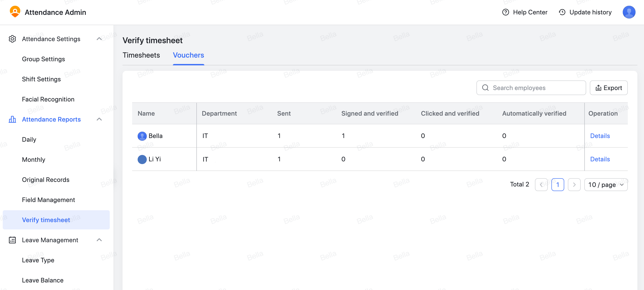644x290 pixels.
Task: Click the Attendance Settings label
Action: [x=51, y=39]
